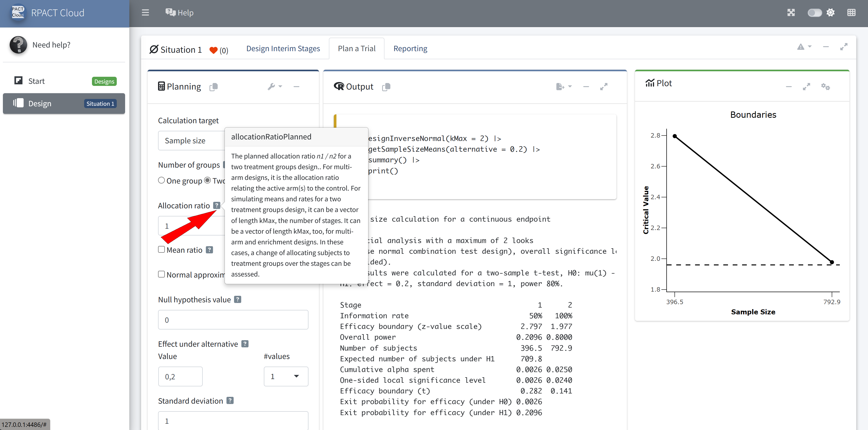
Task: Open the Plot settings gears icon
Action: 825,86
